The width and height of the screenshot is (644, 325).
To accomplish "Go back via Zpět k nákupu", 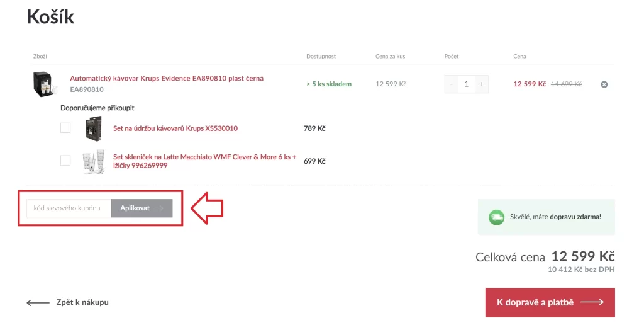I will point(68,302).
